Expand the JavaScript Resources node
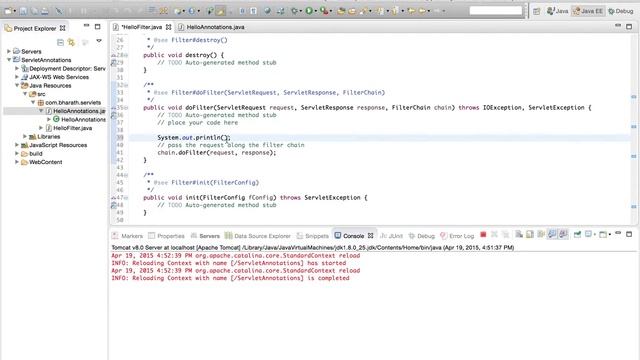The image size is (640, 360). tap(17, 145)
